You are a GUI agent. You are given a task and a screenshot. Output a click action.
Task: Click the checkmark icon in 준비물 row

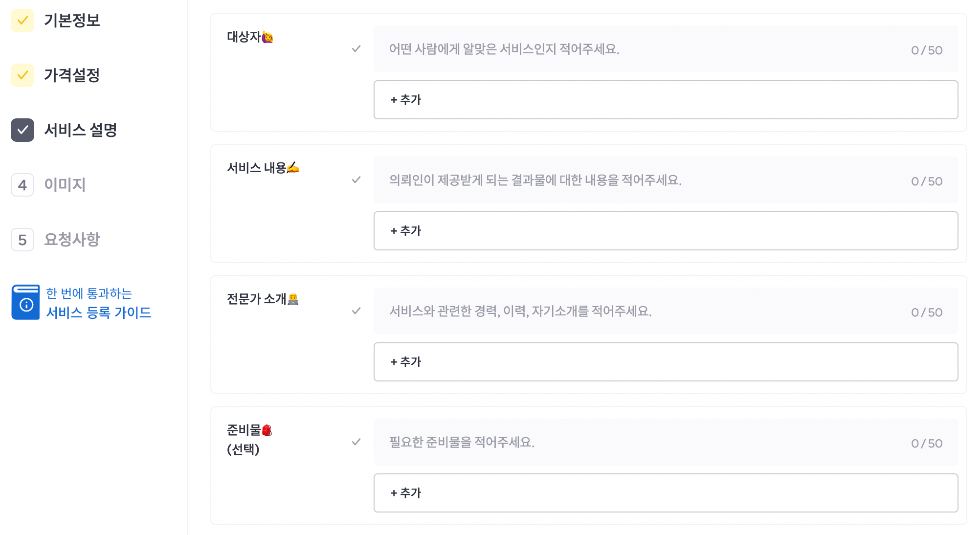click(356, 442)
